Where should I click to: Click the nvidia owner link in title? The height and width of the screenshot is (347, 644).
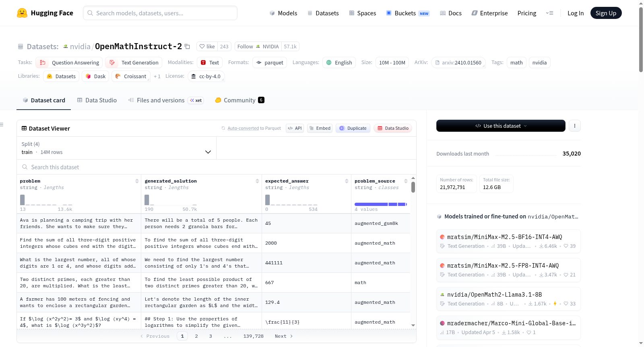pos(80,46)
